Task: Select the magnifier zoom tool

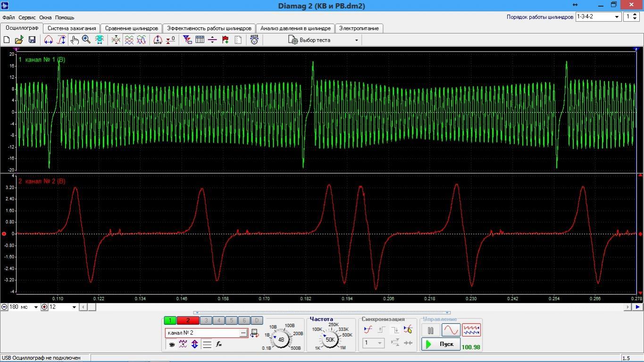Action: (x=86, y=40)
